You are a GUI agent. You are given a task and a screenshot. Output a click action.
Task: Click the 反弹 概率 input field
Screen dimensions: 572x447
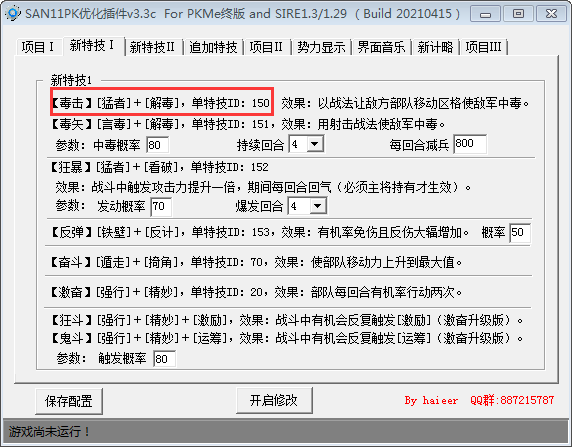pyautogui.click(x=519, y=232)
